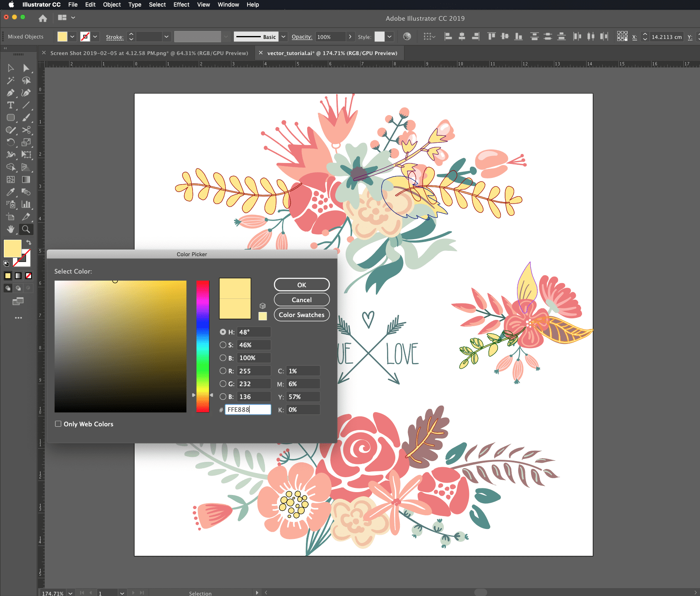Viewport: 700px width, 596px height.
Task: Expand the Opacity flyout arrow
Action: (x=350, y=37)
